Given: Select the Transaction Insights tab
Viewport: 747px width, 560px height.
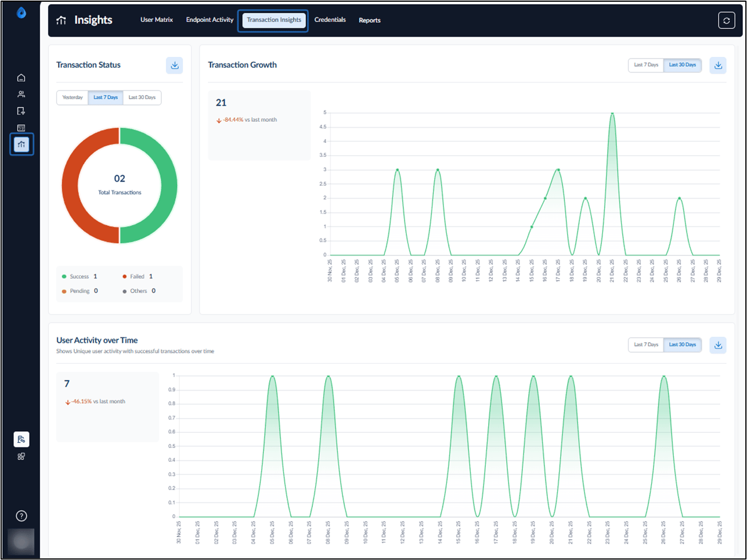Looking at the screenshot, I should point(274,20).
